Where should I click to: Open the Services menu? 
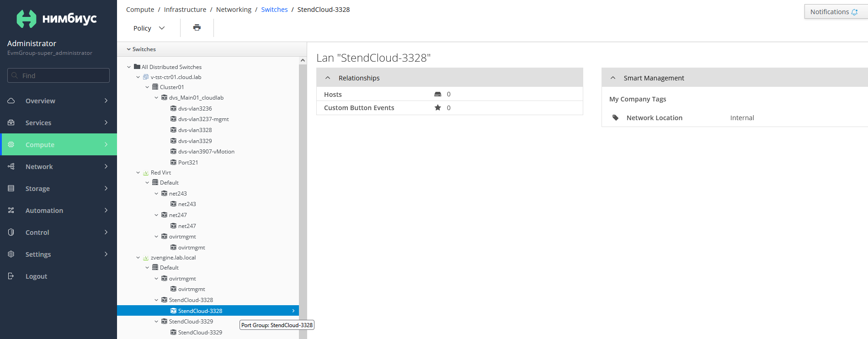click(59, 122)
